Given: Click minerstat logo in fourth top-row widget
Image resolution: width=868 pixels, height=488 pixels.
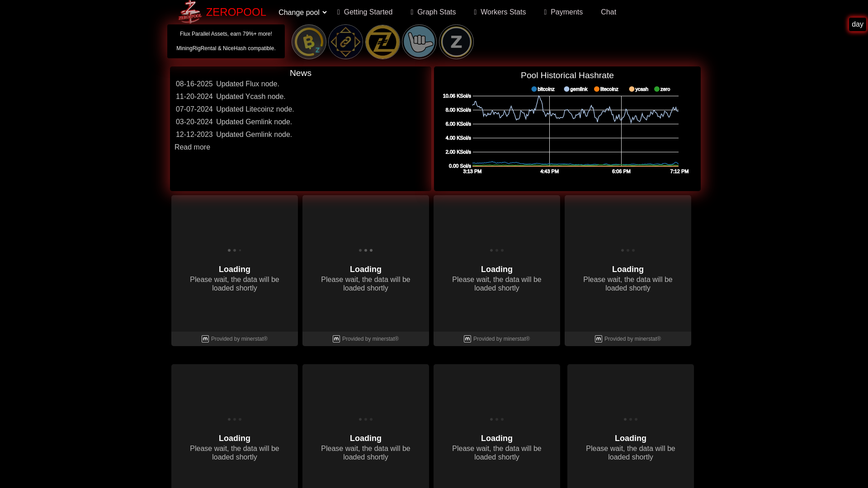Looking at the screenshot, I should (599, 339).
